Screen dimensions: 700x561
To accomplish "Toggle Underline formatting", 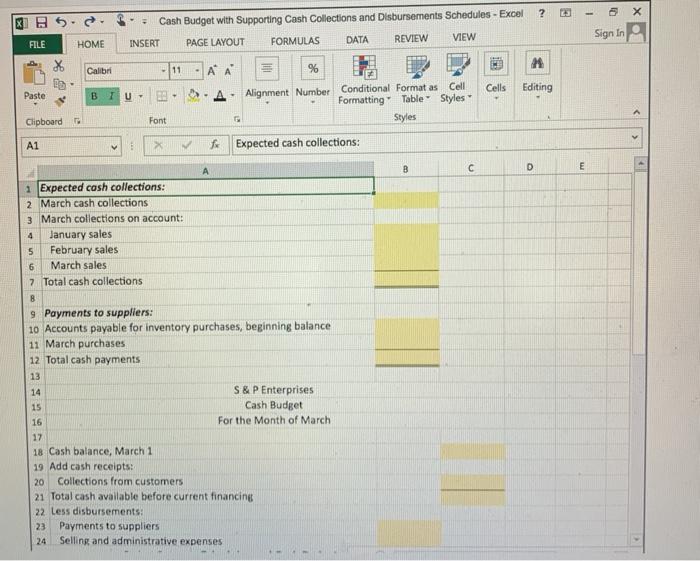I will point(128,96).
